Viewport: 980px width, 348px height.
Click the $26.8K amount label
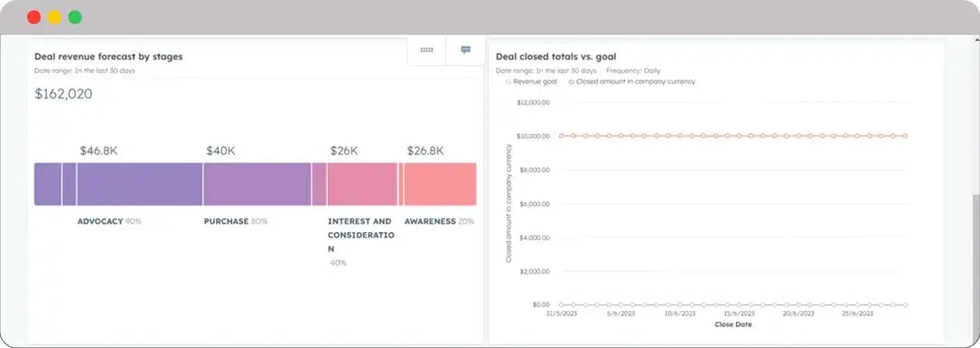[x=425, y=151]
